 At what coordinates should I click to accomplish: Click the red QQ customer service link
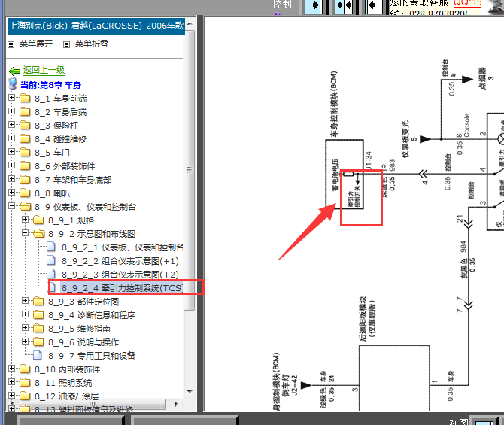tap(466, 3)
